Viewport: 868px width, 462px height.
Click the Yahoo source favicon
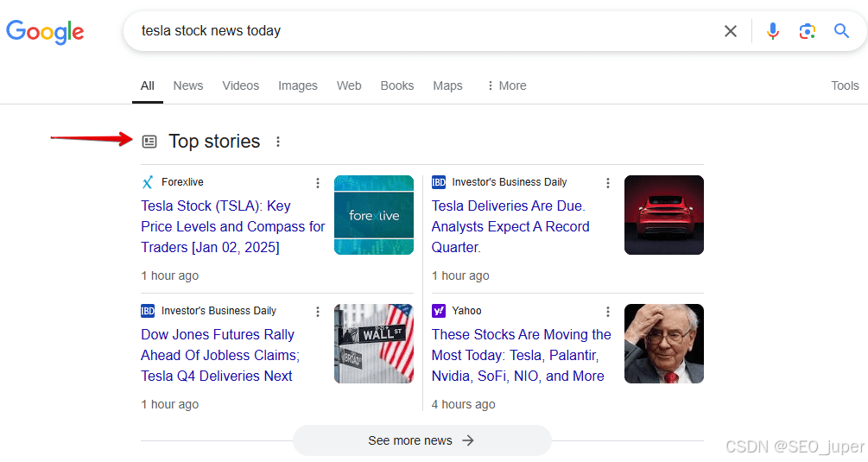pos(439,311)
